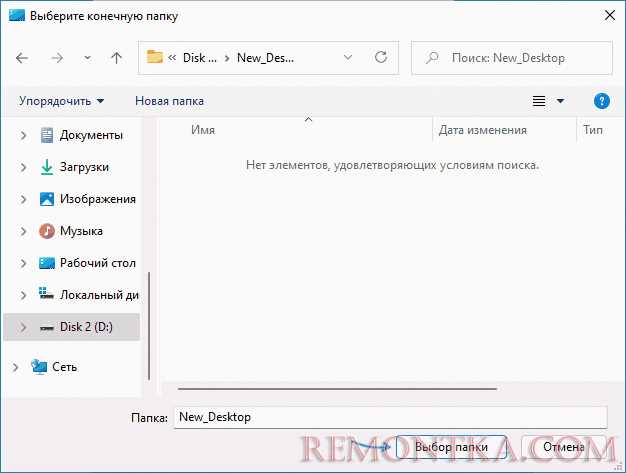Expand the Загрузки tree node

(x=23, y=167)
